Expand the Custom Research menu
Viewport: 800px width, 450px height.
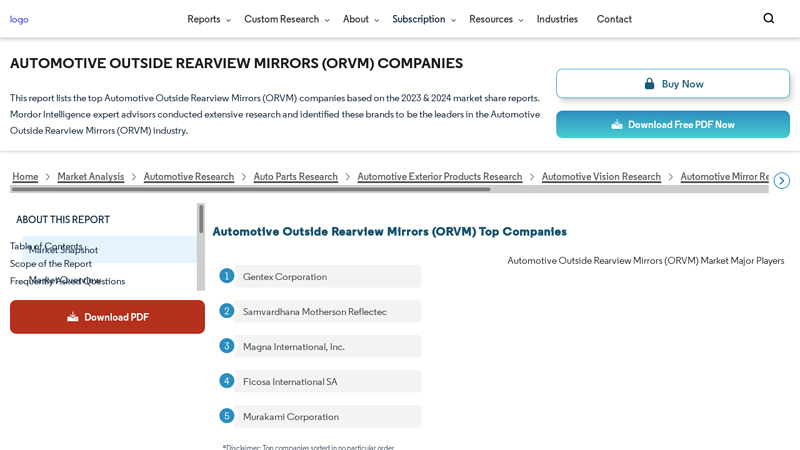pos(287,19)
